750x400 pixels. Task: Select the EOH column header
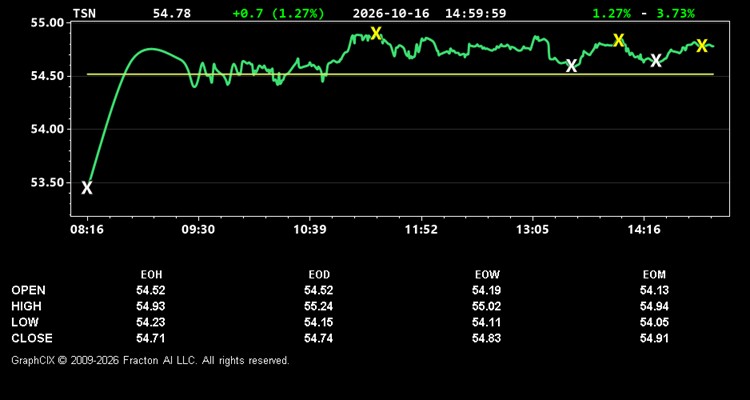tap(151, 275)
